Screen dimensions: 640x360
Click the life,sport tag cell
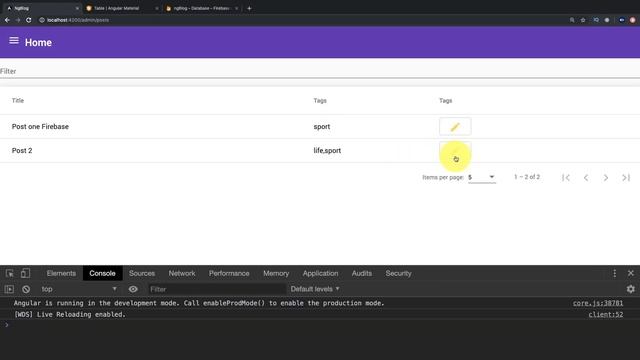pos(327,151)
